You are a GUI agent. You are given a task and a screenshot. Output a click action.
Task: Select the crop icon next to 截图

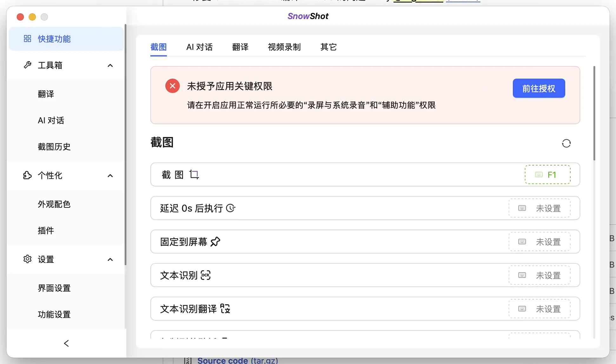tap(195, 174)
